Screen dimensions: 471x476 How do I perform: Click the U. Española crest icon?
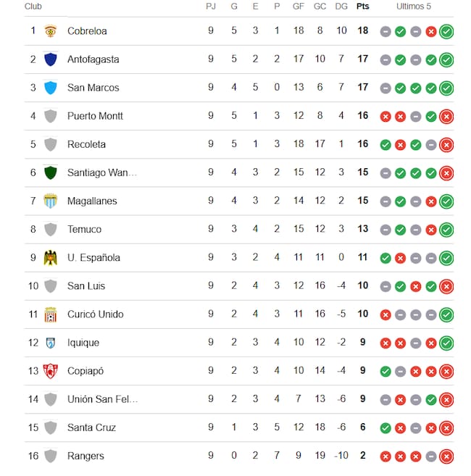50,257
